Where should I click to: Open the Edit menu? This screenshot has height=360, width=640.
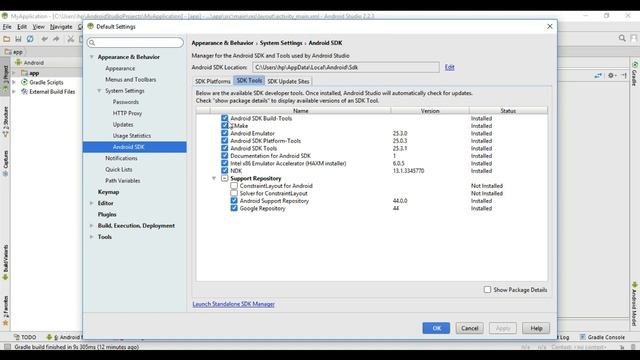pyautogui.click(x=22, y=27)
